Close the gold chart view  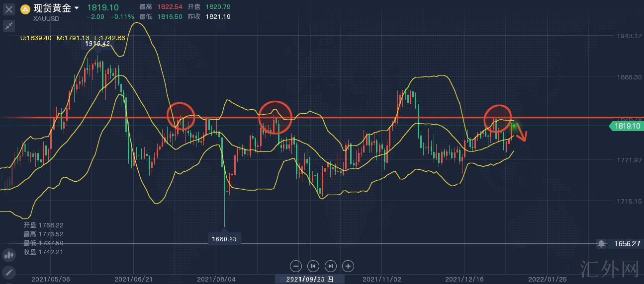[9, 9]
